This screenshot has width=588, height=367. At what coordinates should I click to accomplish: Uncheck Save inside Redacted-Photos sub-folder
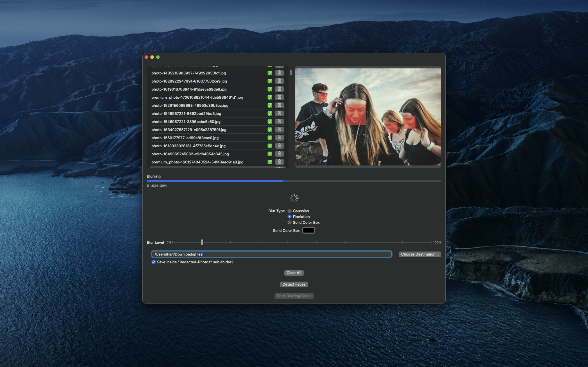154,262
